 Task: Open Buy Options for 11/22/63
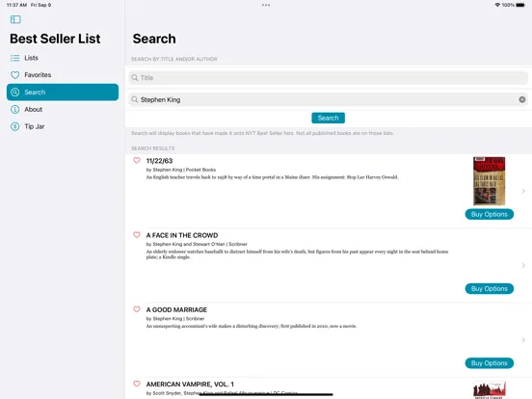(x=490, y=214)
